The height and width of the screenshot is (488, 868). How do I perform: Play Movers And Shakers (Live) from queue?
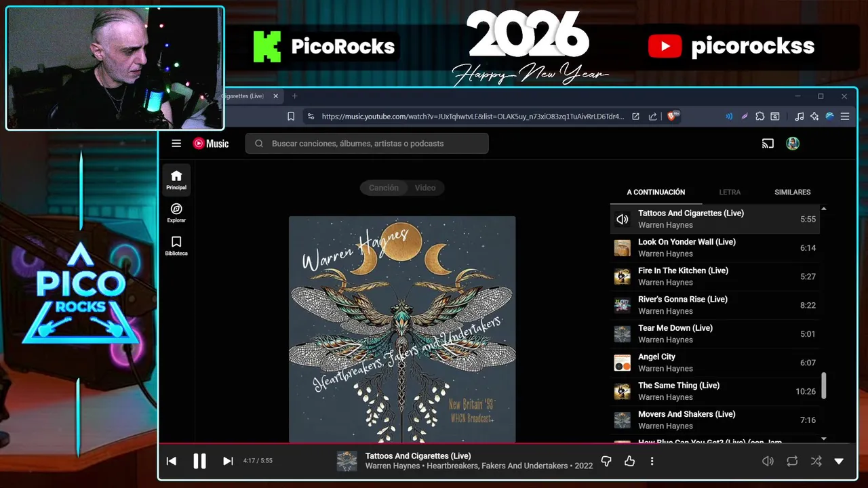[x=715, y=420]
